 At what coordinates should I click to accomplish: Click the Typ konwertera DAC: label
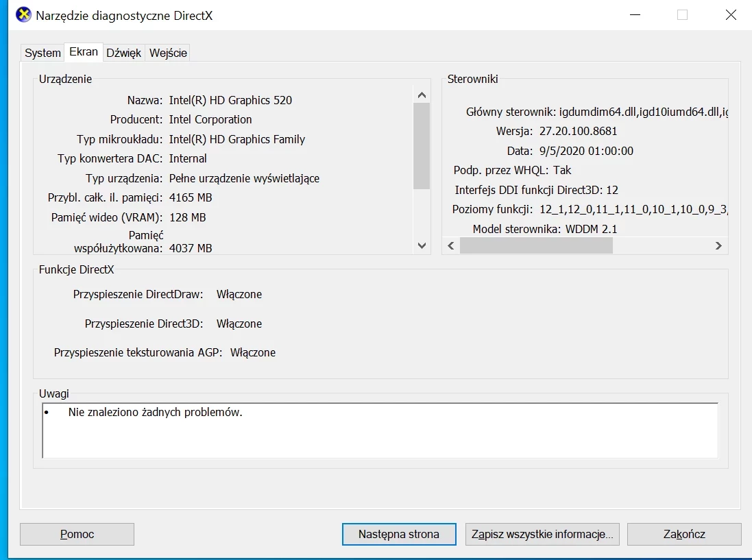110,158
